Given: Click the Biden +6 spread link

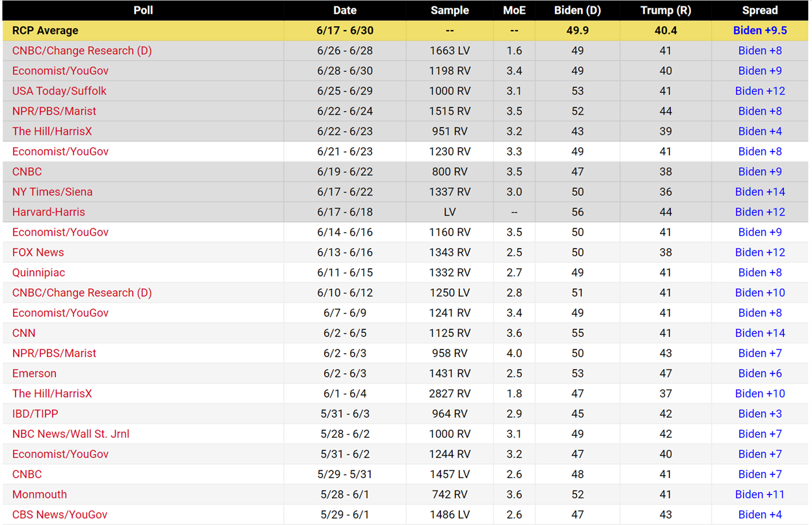Looking at the screenshot, I should click(760, 373).
